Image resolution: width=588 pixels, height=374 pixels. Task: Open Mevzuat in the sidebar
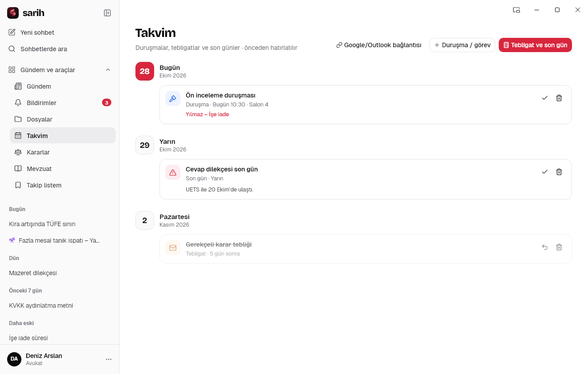click(63, 169)
